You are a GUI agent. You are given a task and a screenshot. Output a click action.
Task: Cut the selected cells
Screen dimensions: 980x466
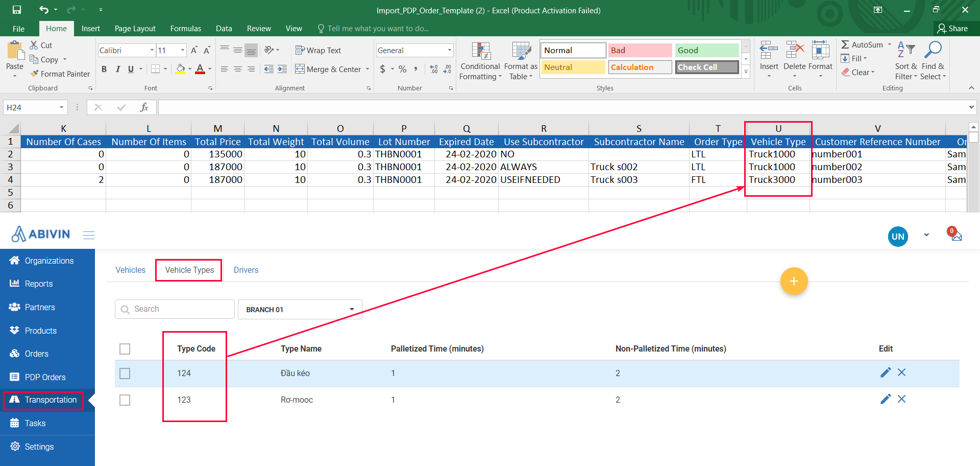[41, 45]
